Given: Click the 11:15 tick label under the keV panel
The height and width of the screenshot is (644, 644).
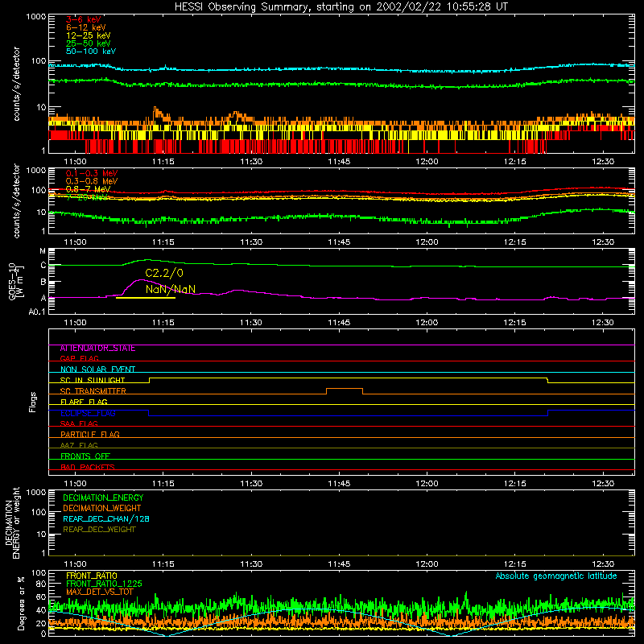Looking at the screenshot, I should (x=163, y=162).
